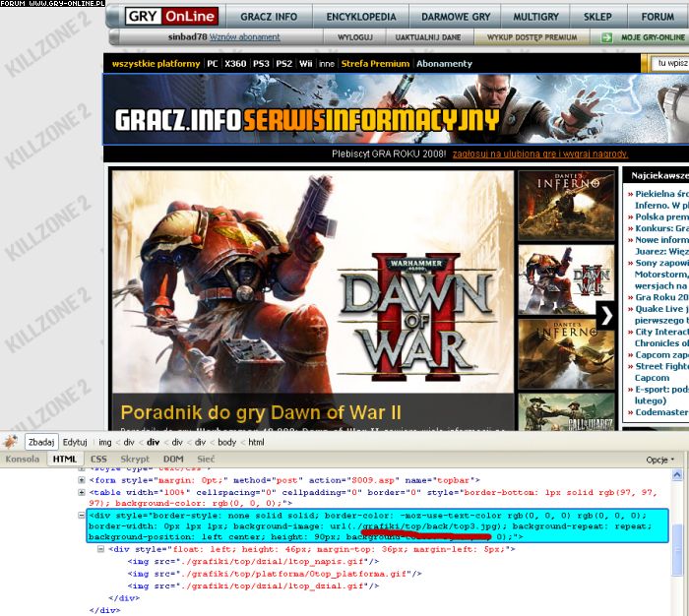The height and width of the screenshot is (616, 689).
Task: Click the zagłosuj na ulubioną grę link
Action: pyautogui.click(x=540, y=154)
